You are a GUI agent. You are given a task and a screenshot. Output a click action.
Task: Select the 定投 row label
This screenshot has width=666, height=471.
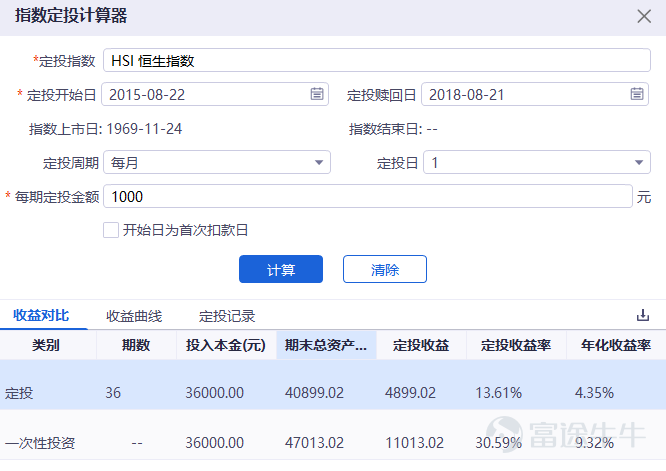(x=19, y=393)
